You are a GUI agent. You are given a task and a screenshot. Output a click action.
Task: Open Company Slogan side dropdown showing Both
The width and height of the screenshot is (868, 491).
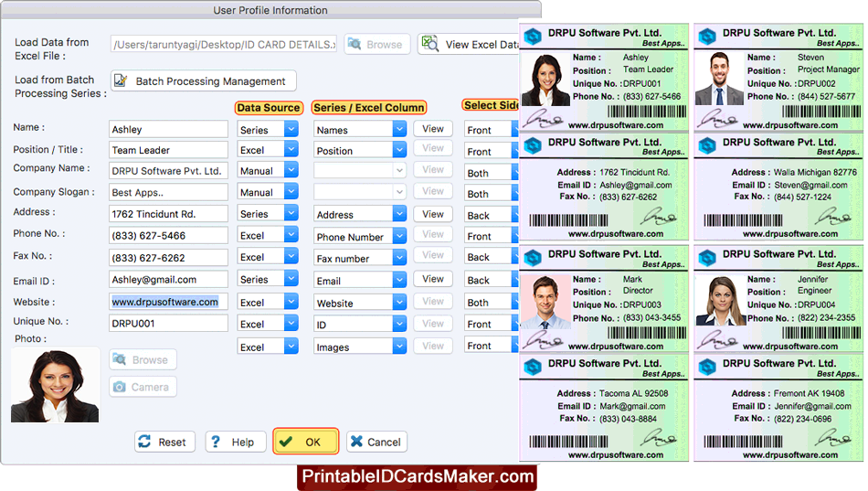pos(491,194)
